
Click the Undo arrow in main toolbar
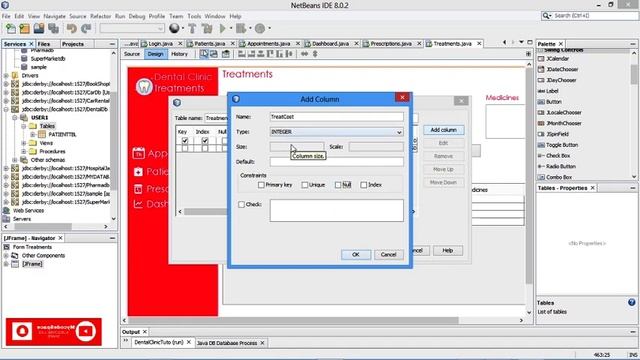click(x=71, y=29)
